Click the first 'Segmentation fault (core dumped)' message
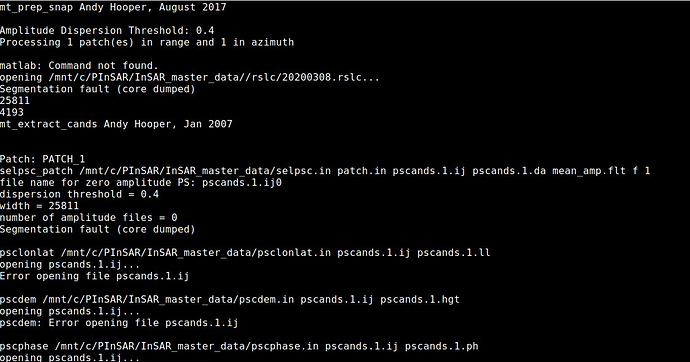The image size is (690, 362). pyautogui.click(x=97, y=89)
